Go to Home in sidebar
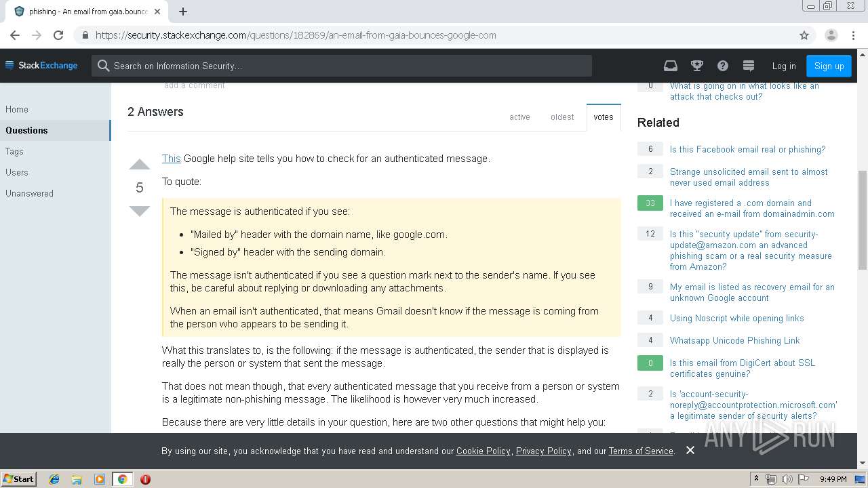Screen dimensions: 868x488 (17, 109)
